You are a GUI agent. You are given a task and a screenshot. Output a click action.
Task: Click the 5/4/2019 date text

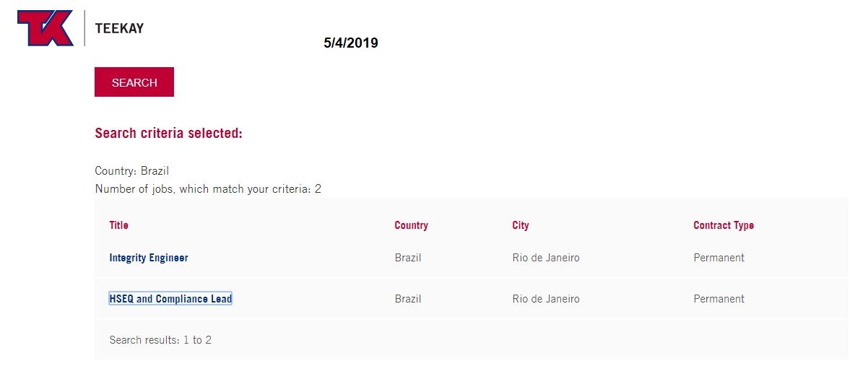(x=350, y=43)
